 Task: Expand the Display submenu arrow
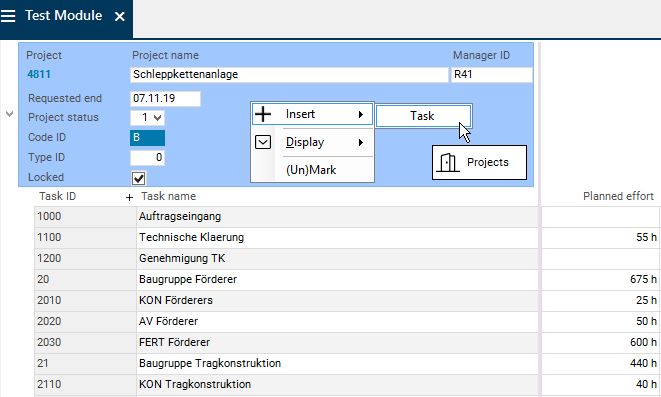click(x=361, y=142)
